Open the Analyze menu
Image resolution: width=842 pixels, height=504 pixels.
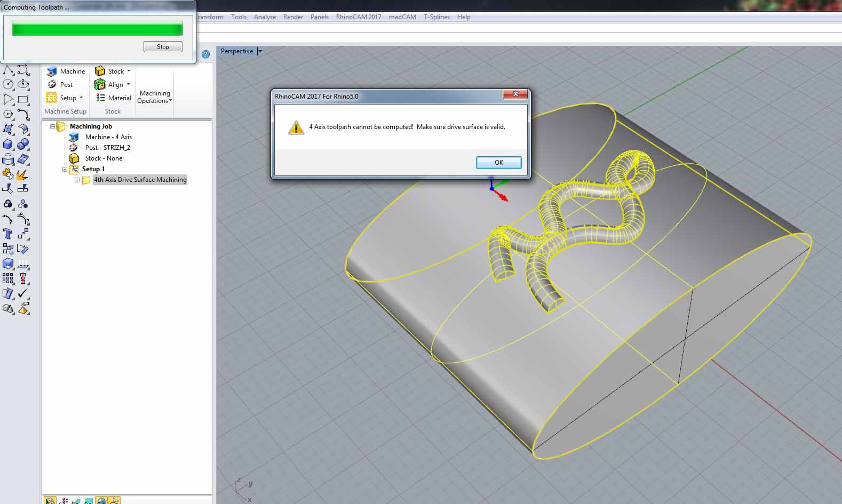(x=265, y=17)
